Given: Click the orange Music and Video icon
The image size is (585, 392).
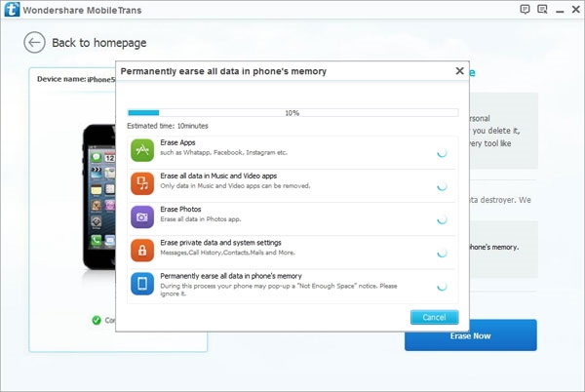Looking at the screenshot, I should pyautogui.click(x=142, y=183).
